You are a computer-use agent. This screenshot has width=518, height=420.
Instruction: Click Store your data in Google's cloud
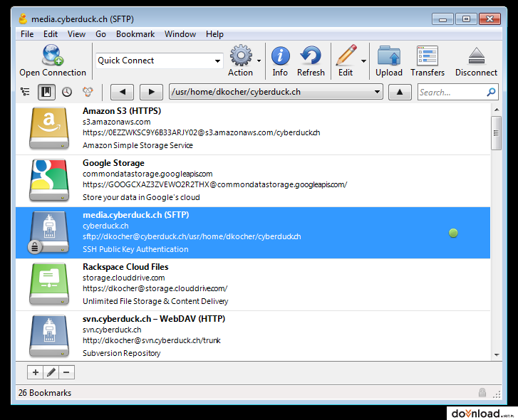141,197
